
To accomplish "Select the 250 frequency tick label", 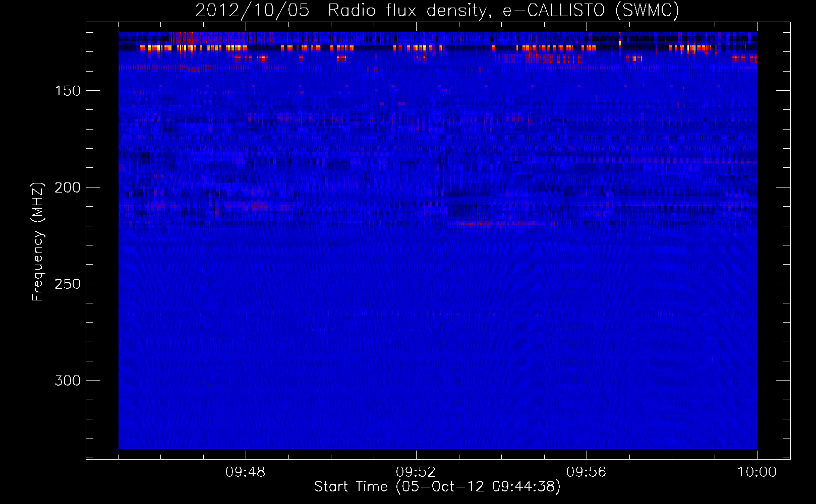I will (x=68, y=284).
